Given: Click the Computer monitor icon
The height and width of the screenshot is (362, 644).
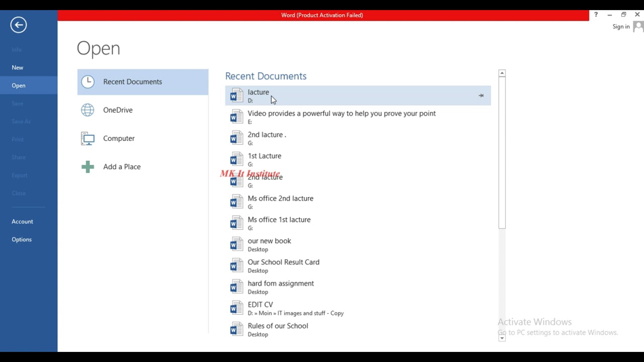Looking at the screenshot, I should tap(88, 138).
